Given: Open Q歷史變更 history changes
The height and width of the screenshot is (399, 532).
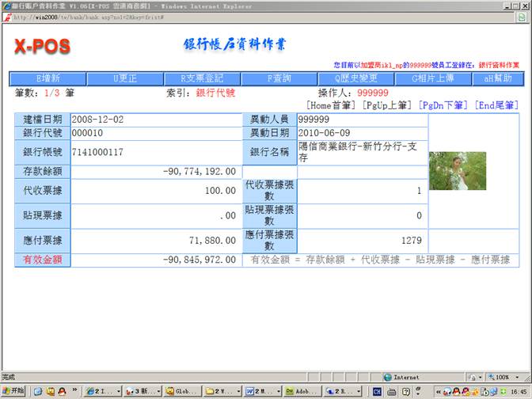Looking at the screenshot, I should [x=355, y=78].
